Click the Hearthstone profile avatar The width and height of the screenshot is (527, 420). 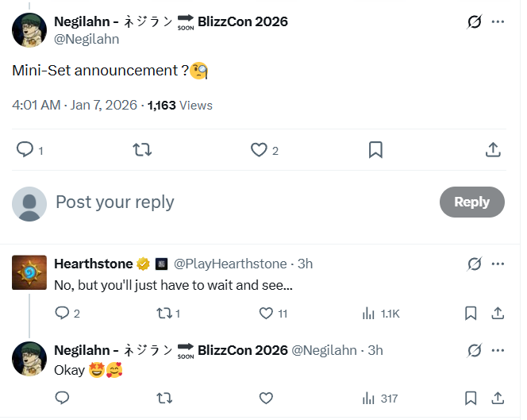(x=29, y=272)
